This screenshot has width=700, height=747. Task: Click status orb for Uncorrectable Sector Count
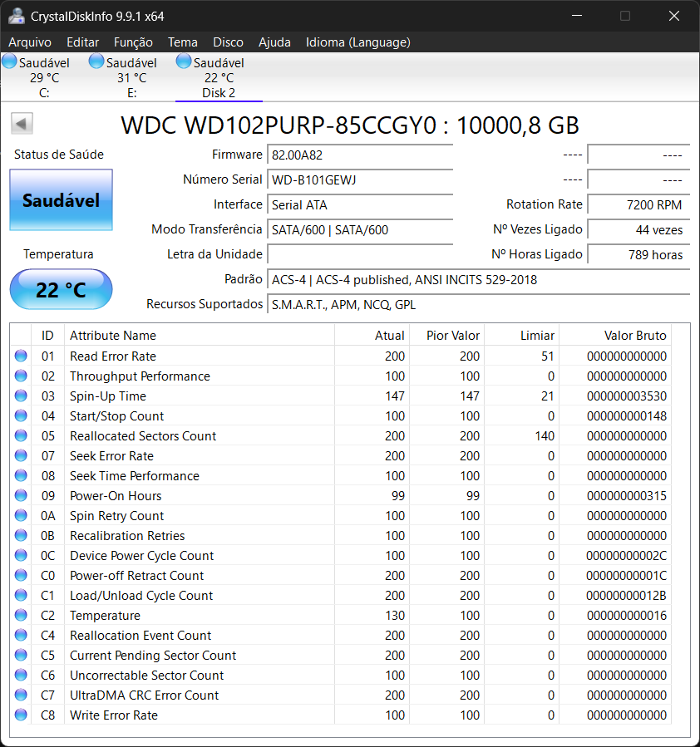coord(21,675)
